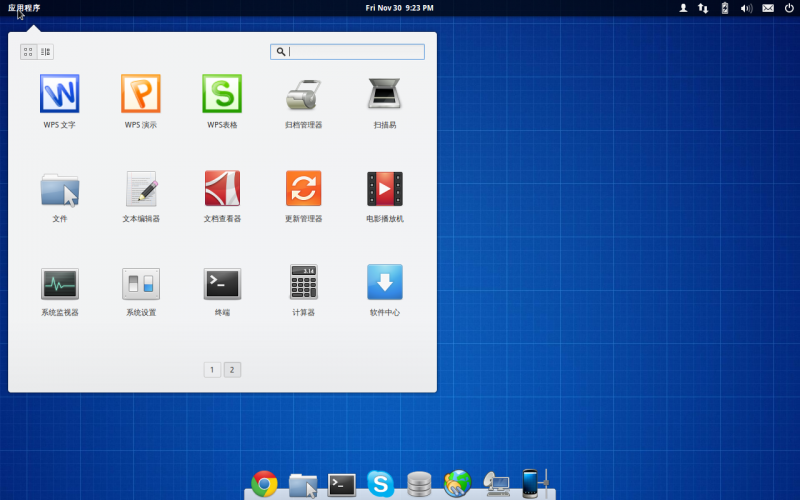Image resolution: width=800 pixels, height=500 pixels.
Task: Open globe browser icon in dock
Action: point(457,484)
